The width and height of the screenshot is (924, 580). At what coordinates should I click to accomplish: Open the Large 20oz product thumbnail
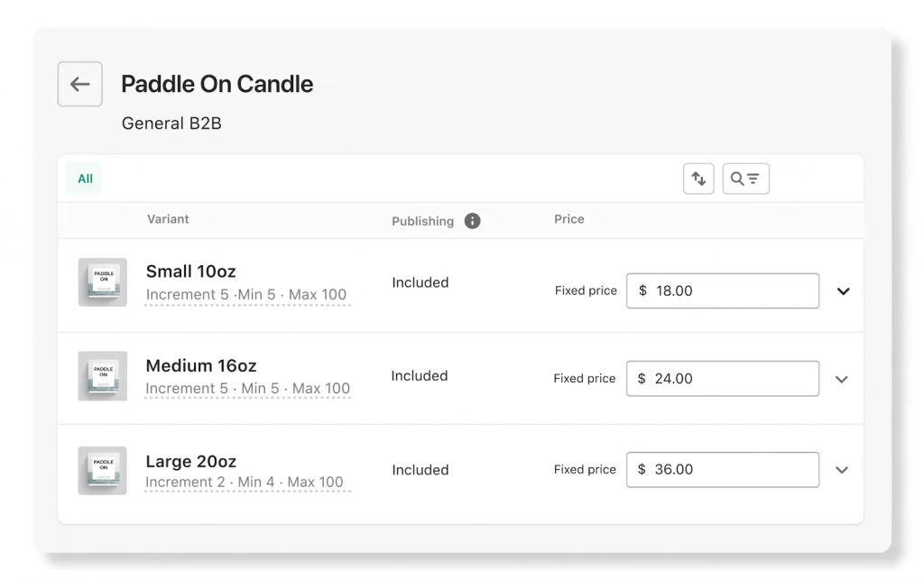click(x=102, y=470)
